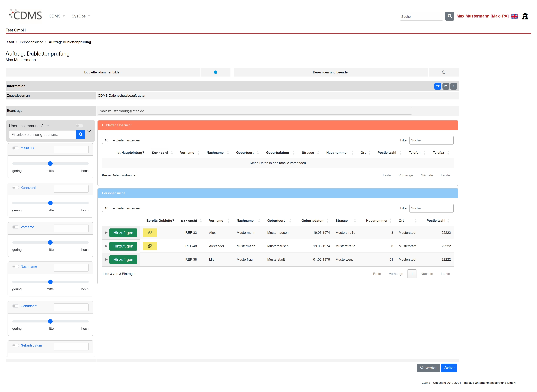Viewport: 537px width, 392px height.
Task: Enable the mainCID filter toggle
Action: click(x=15, y=148)
